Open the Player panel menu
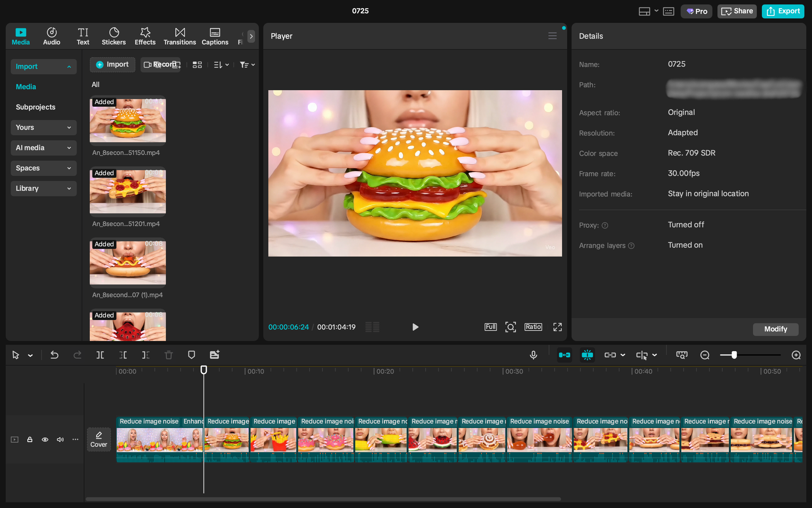 [x=552, y=36]
